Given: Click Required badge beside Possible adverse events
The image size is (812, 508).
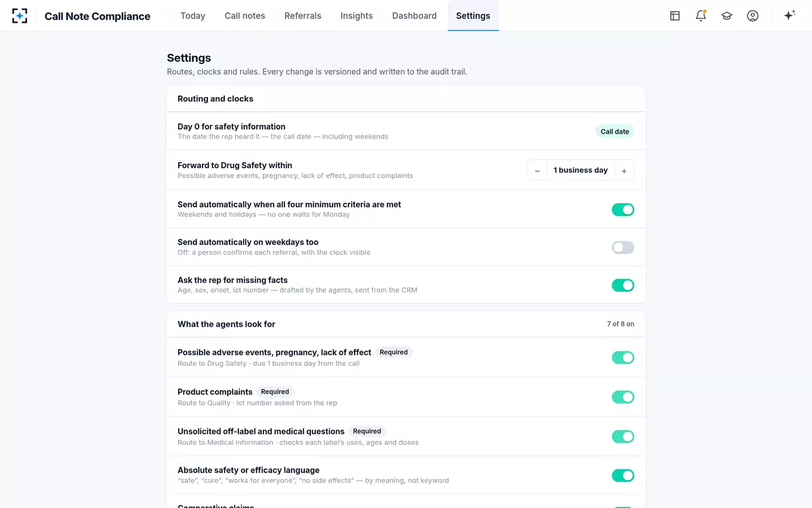Looking at the screenshot, I should (394, 352).
